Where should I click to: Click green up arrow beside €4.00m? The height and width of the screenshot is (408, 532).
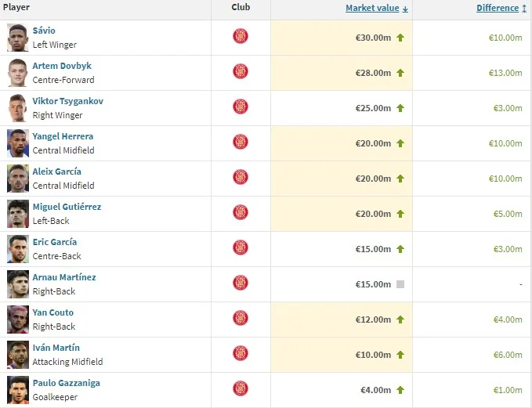pos(400,390)
